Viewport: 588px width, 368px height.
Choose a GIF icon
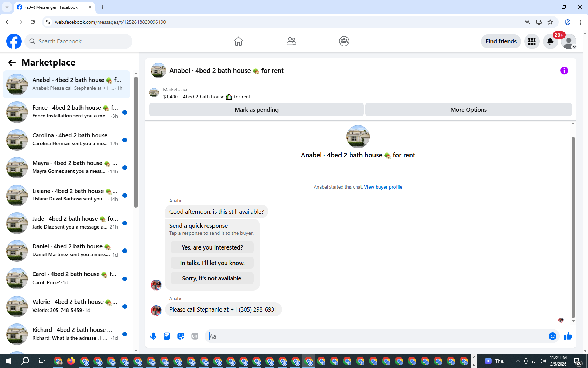coord(195,336)
